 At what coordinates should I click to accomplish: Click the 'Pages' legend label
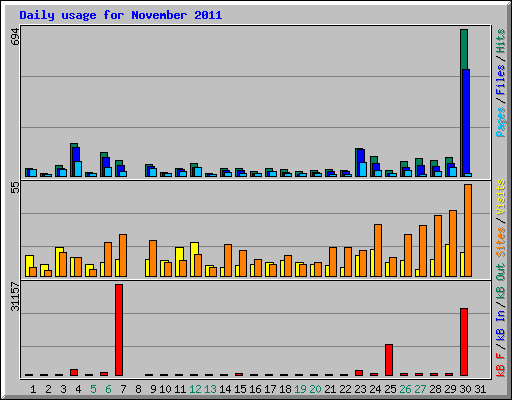pyautogui.click(x=501, y=122)
